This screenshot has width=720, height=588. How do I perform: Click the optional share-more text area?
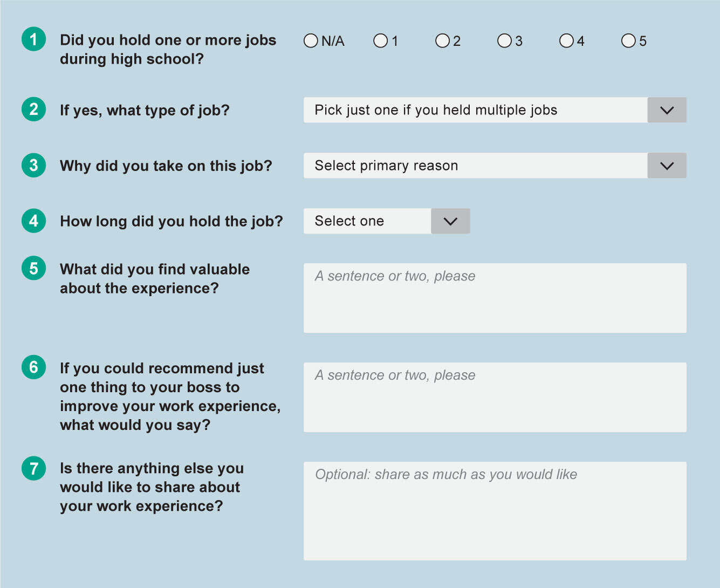(x=495, y=511)
